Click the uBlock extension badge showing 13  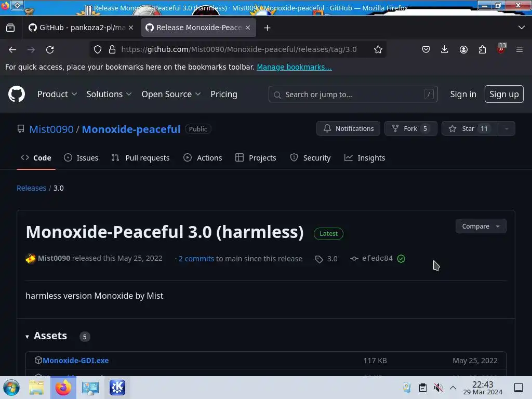(x=501, y=48)
